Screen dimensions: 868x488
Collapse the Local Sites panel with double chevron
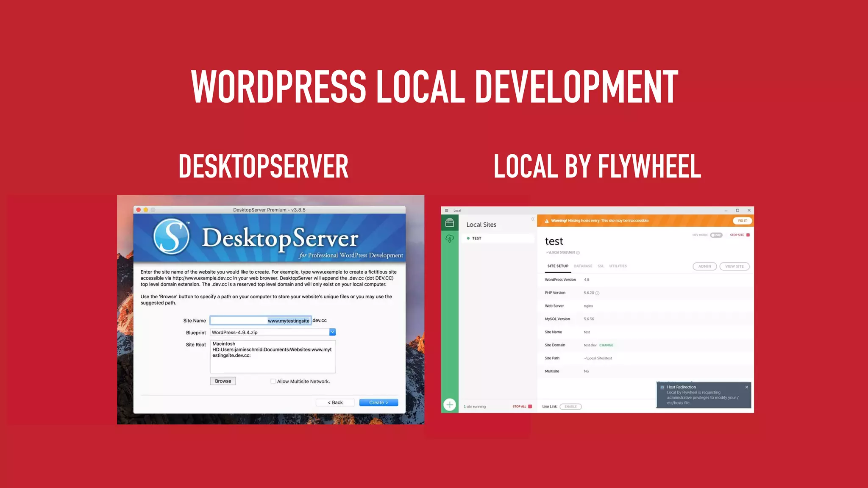tap(533, 219)
